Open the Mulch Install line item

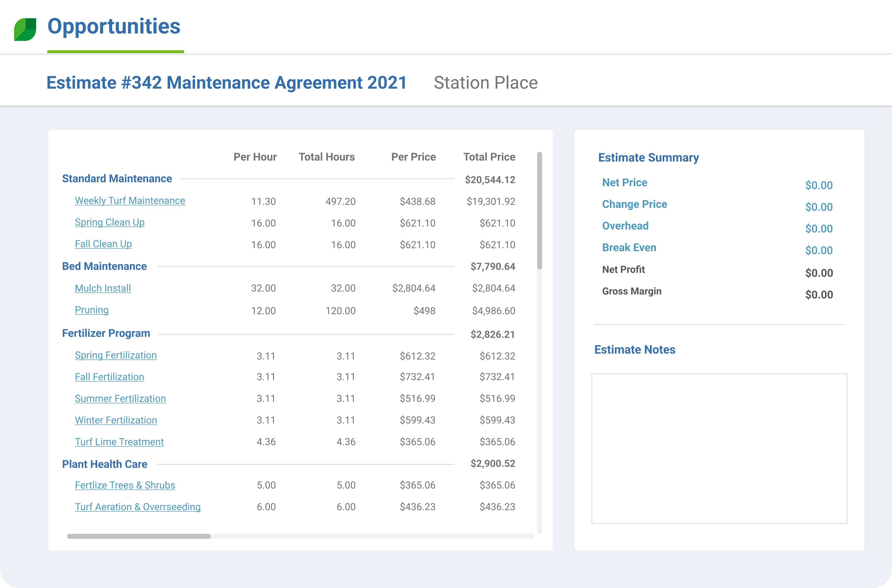103,288
